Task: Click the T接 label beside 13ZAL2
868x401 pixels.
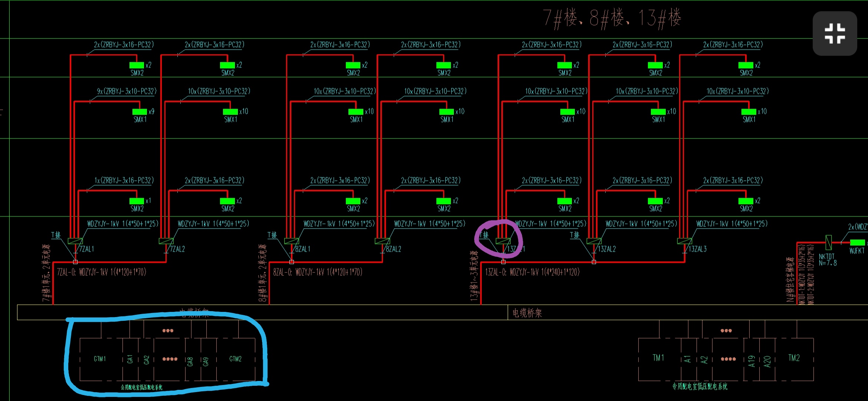Action: click(574, 235)
